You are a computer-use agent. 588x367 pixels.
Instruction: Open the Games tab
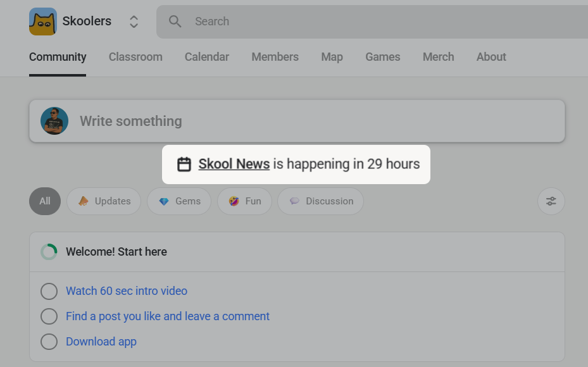[x=382, y=57]
